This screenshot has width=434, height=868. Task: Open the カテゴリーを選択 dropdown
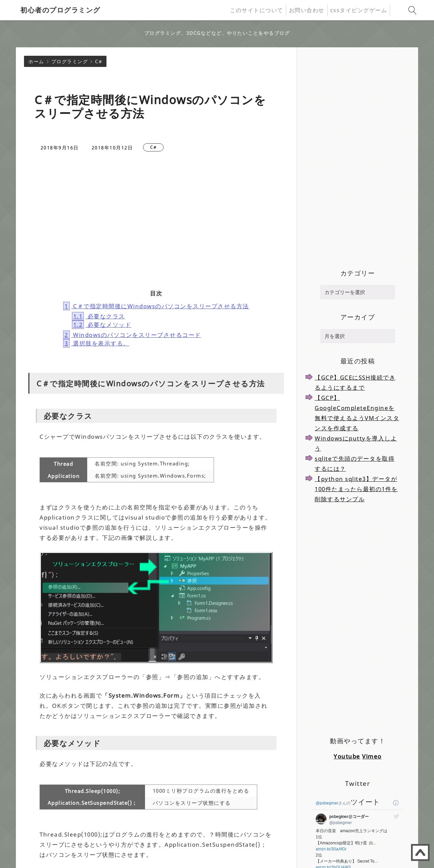[357, 292]
